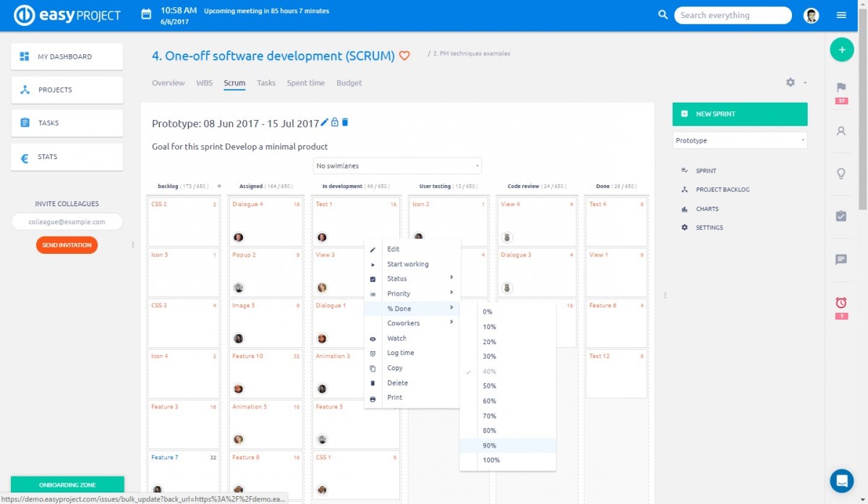868x504 pixels.
Task: Click the colleague email invitation field
Action: [67, 221]
